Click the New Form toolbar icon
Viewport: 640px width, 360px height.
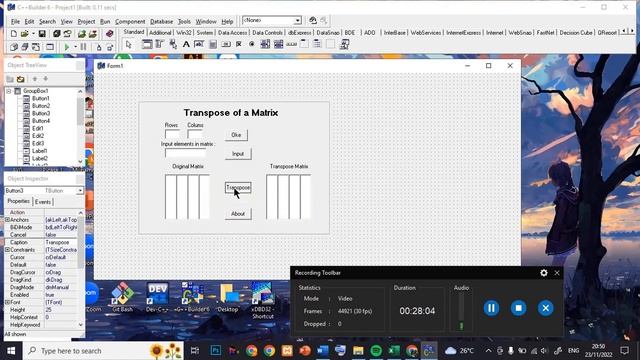pyautogui.click(x=50, y=47)
